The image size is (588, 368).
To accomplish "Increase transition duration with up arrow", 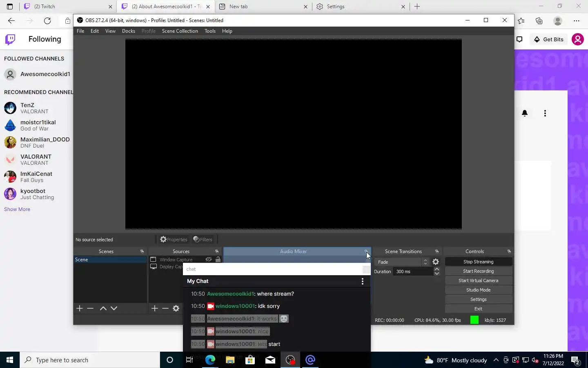I will point(437,269).
